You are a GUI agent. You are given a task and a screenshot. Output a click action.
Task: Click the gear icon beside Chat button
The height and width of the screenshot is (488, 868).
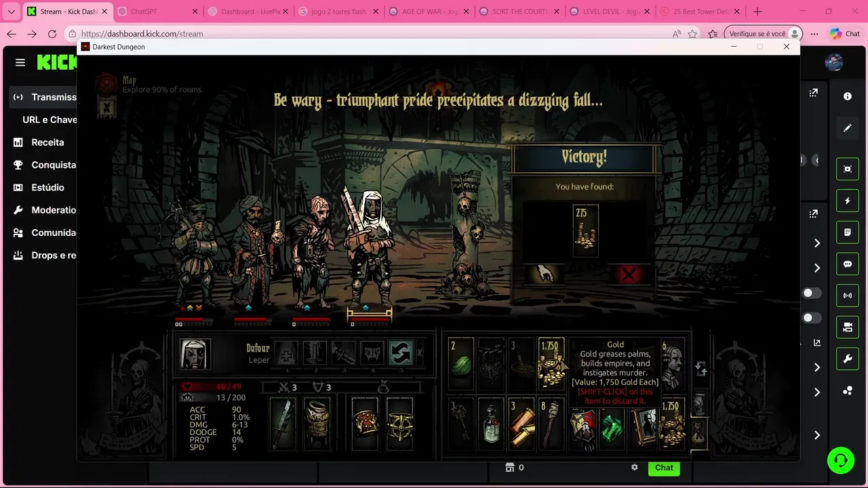click(635, 468)
